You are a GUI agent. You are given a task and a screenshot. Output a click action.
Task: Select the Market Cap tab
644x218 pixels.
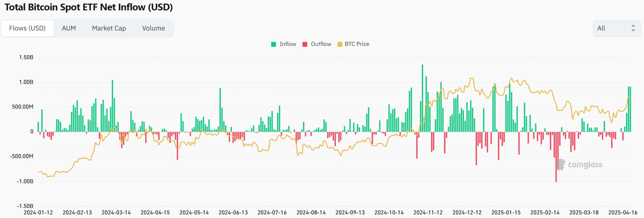(109, 28)
